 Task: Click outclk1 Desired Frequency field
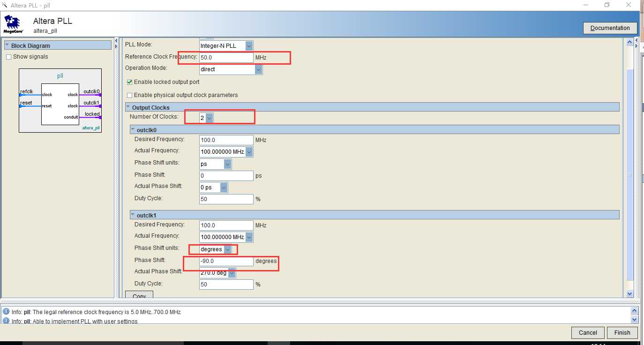pyautogui.click(x=226, y=225)
